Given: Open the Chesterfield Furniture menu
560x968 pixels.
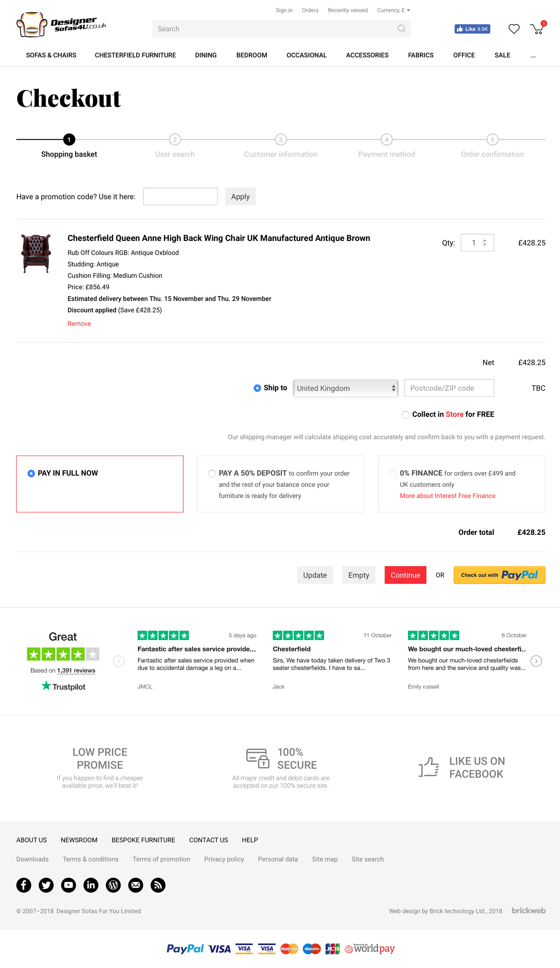Looking at the screenshot, I should pos(135,55).
